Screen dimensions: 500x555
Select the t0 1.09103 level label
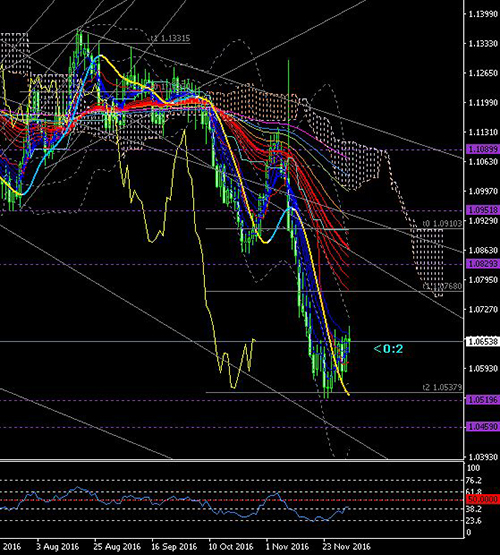(x=442, y=224)
